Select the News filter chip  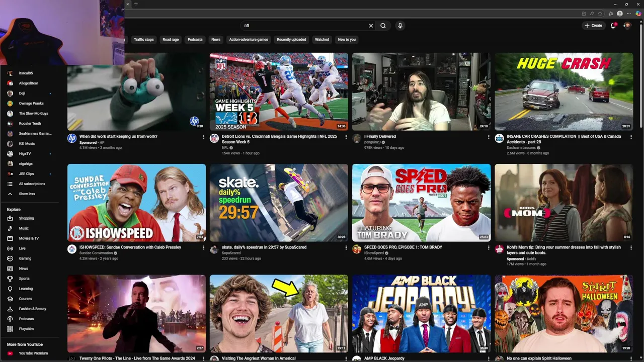(216, 39)
